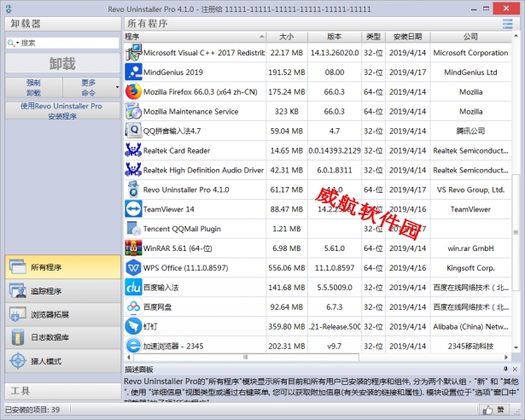Switch to 猎人模式
Viewport: 525px width, 420px height.
(x=63, y=361)
